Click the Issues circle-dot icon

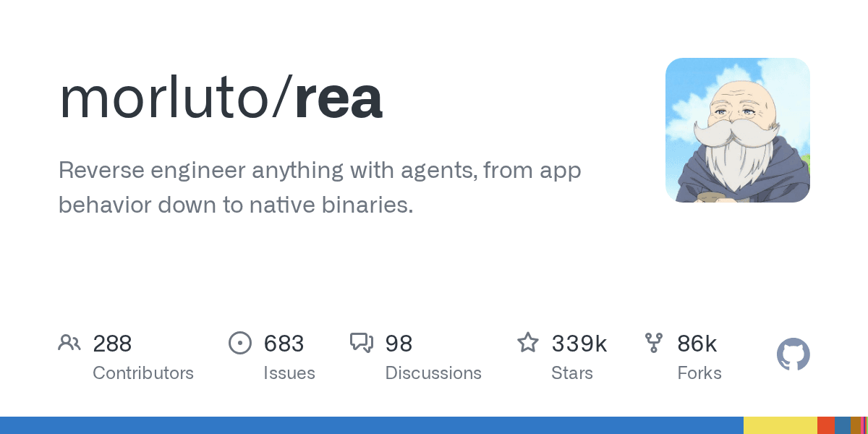(240, 343)
